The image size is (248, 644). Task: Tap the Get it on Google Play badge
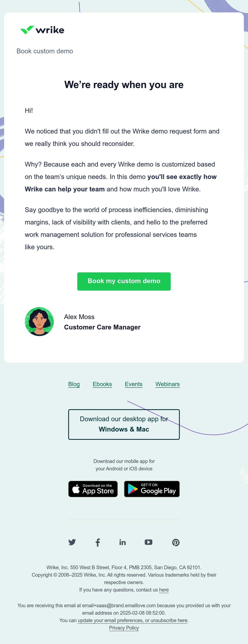(x=152, y=489)
